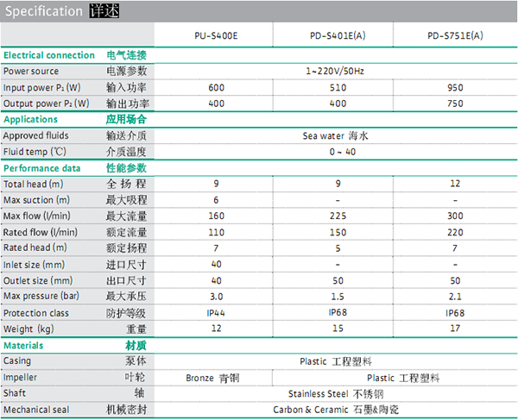Click the Specification title heading
Image resolution: width=518 pixels, height=420 pixels.
[x=43, y=12]
